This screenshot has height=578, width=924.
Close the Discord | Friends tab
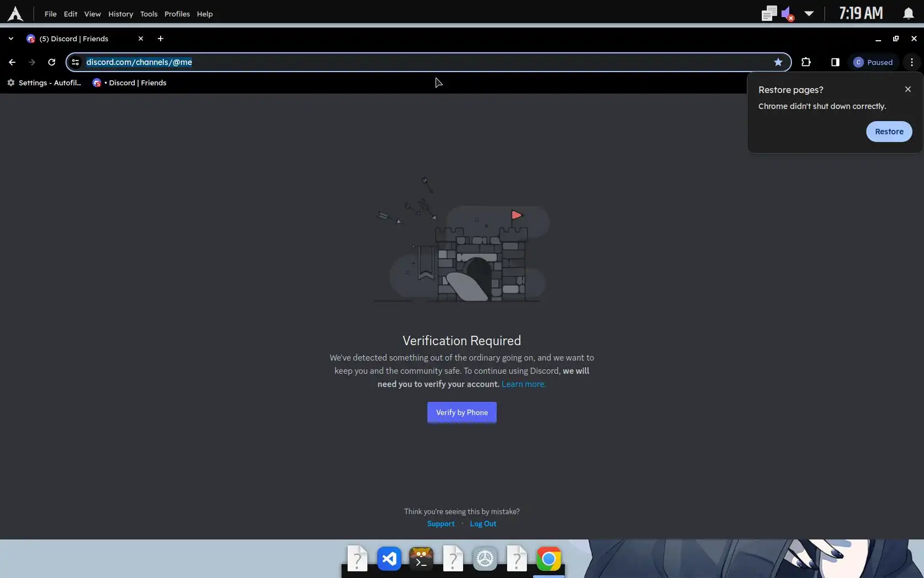tap(141, 39)
